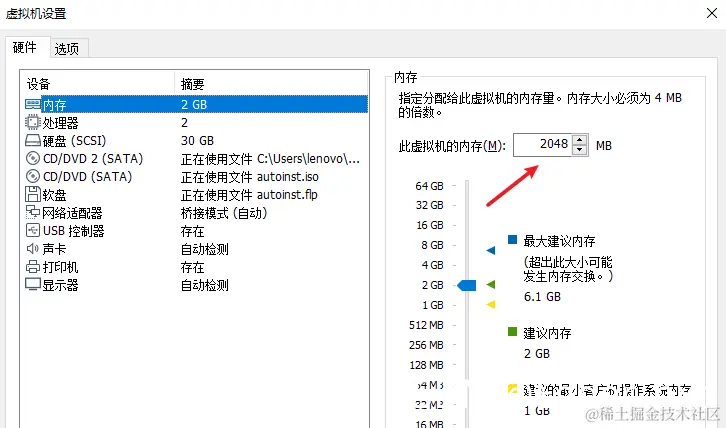This screenshot has height=428, width=726.
Task: Click the 4 GB slider scale label
Action: click(432, 265)
